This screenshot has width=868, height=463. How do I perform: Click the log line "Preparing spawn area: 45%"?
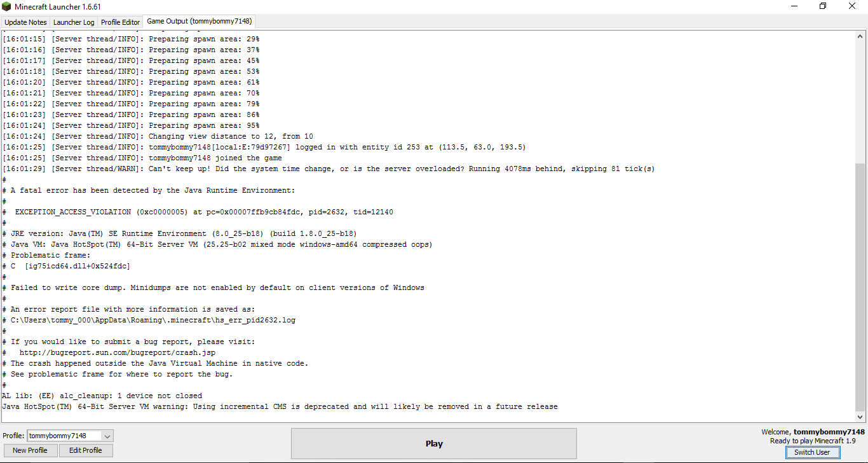(131, 60)
